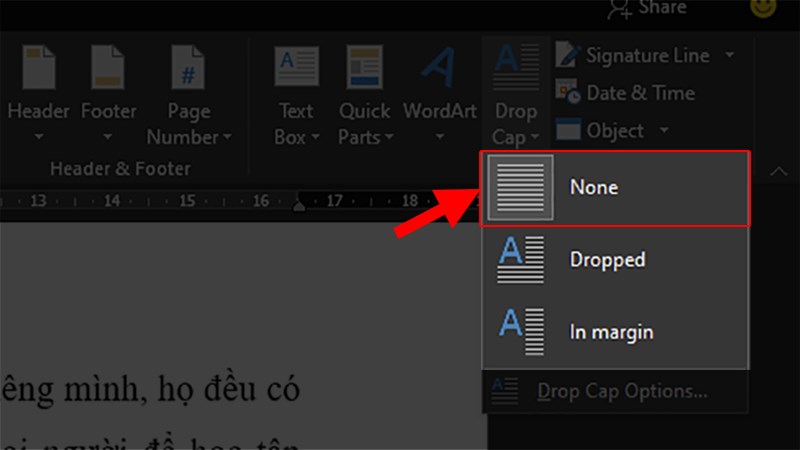Expand the Object dropdown arrow

[662, 131]
